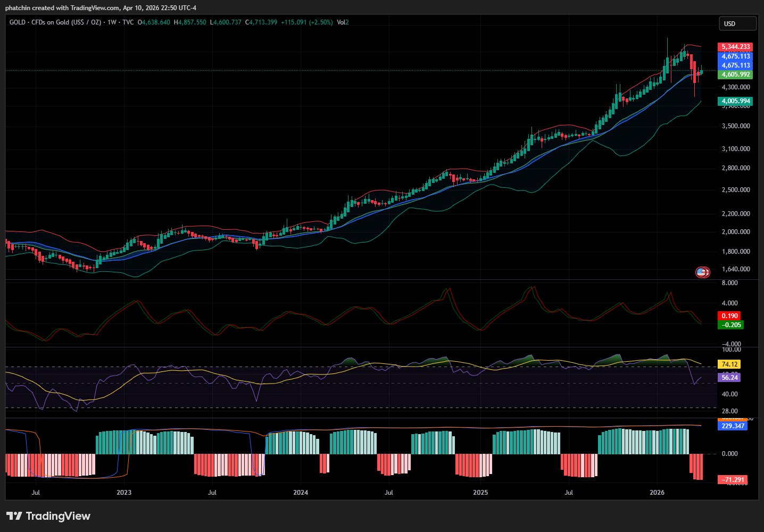Click the blue 229.347 indicator value label
The image size is (764, 532).
coord(733,426)
